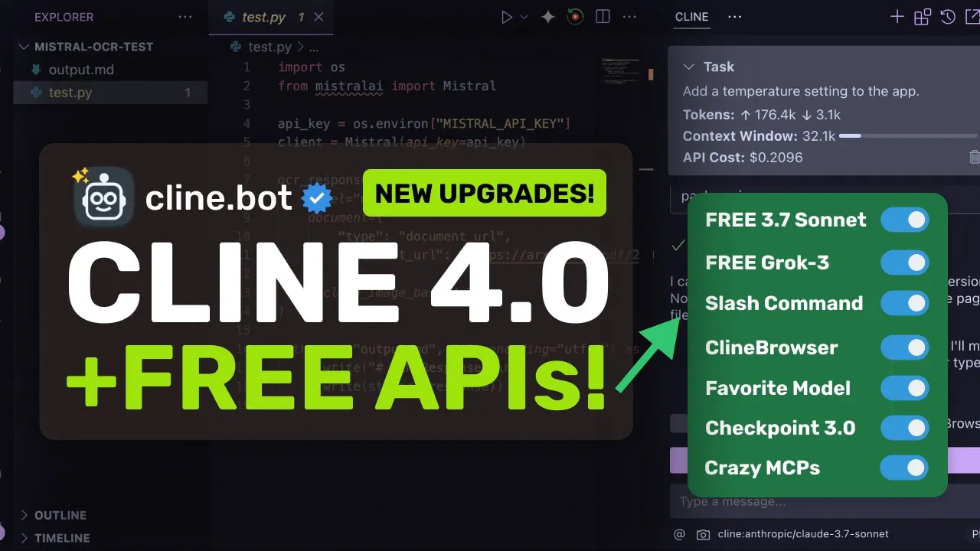Click the 'Tokens:' usage line
The height and width of the screenshot is (551, 980).
[762, 115]
